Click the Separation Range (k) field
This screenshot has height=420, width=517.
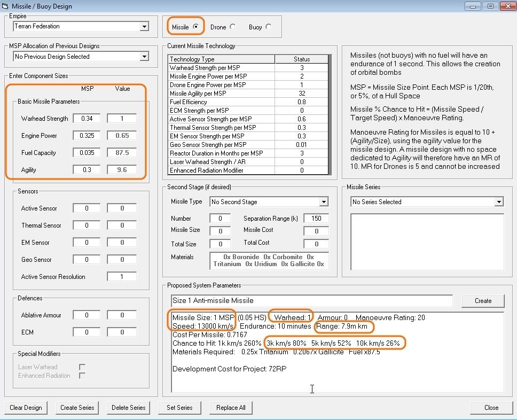(x=316, y=219)
